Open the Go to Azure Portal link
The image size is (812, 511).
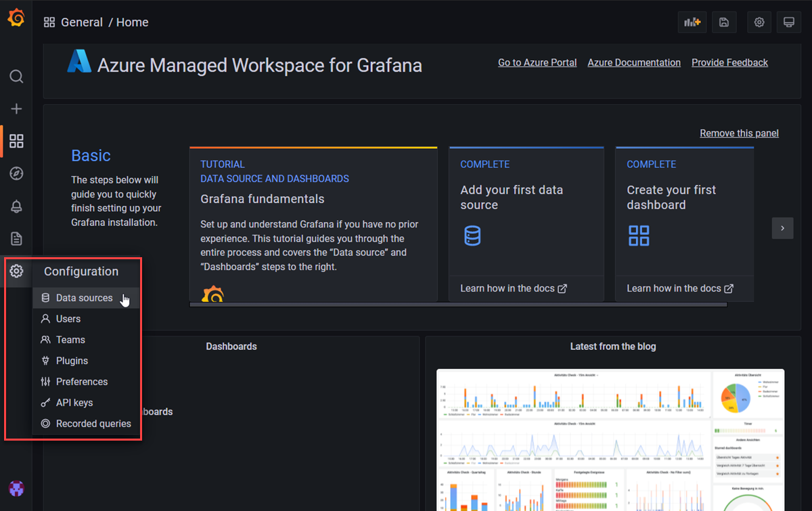coord(537,62)
